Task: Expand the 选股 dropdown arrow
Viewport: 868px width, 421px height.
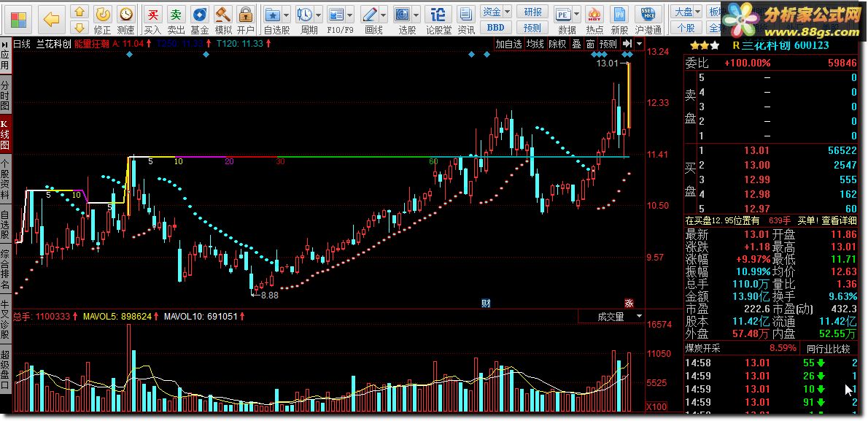Action: [416, 15]
